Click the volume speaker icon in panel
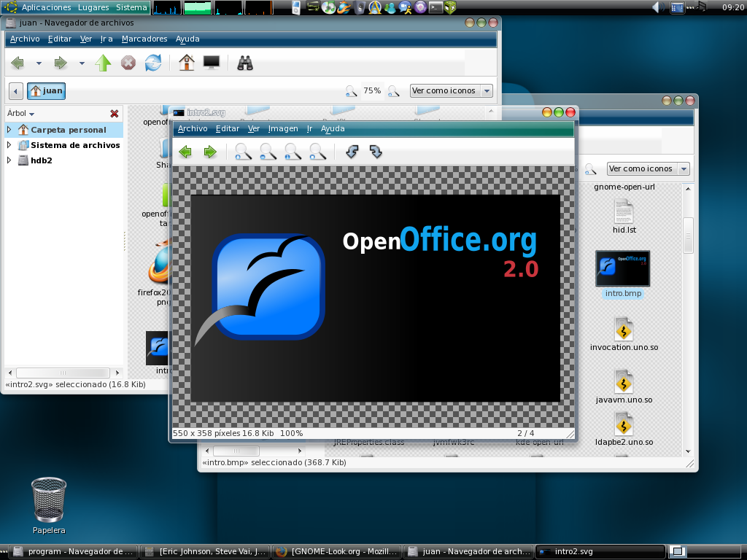The image size is (747, 560). pos(659,7)
